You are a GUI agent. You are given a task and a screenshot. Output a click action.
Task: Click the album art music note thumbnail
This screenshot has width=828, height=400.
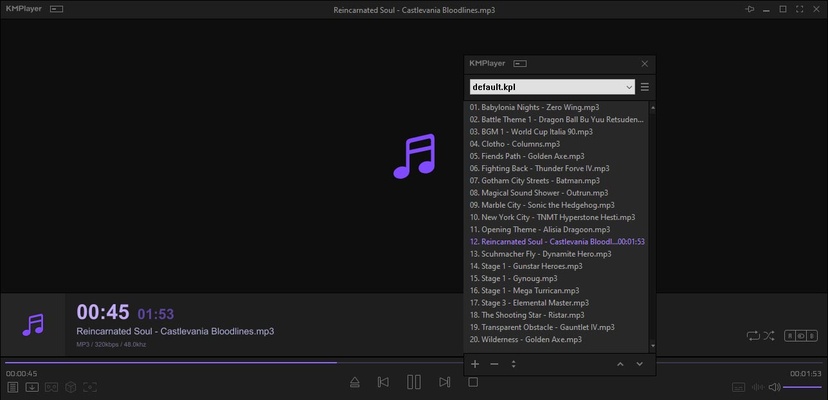click(x=33, y=324)
